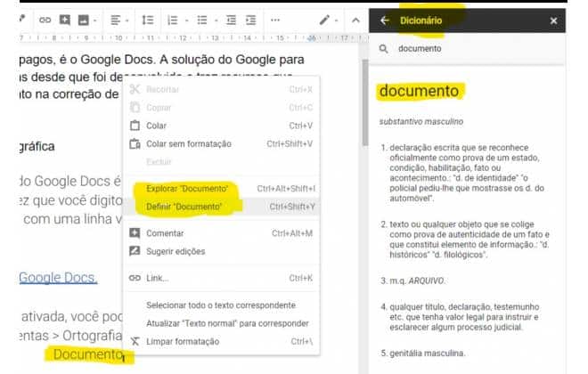Viewport: 588px width, 374px height.
Task: Click the highlighted word Documento in text
Action: [x=87, y=354]
